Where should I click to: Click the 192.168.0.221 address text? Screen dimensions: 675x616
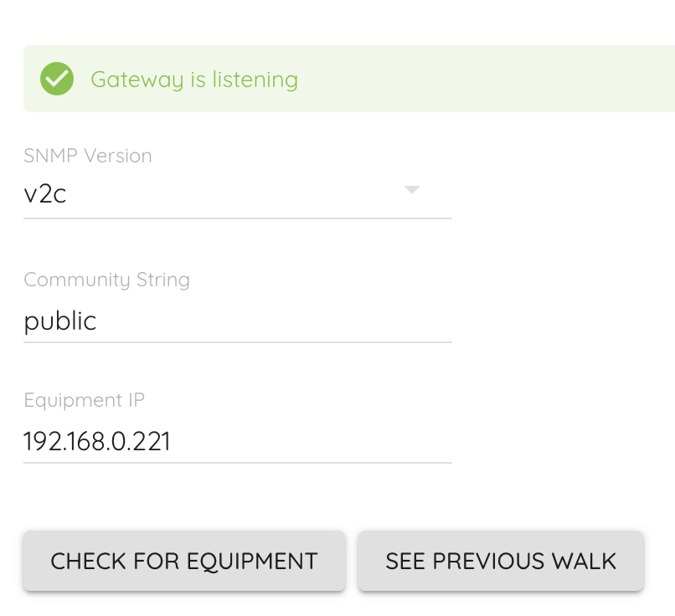(x=97, y=442)
